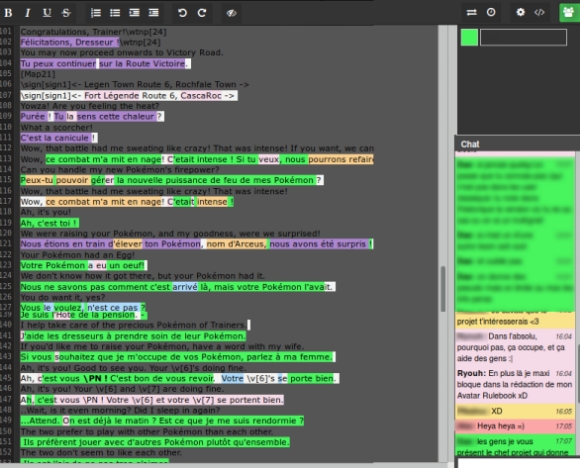Toggle authorship colors with the eye icon
This screenshot has width=580, height=468.
pos(232,13)
